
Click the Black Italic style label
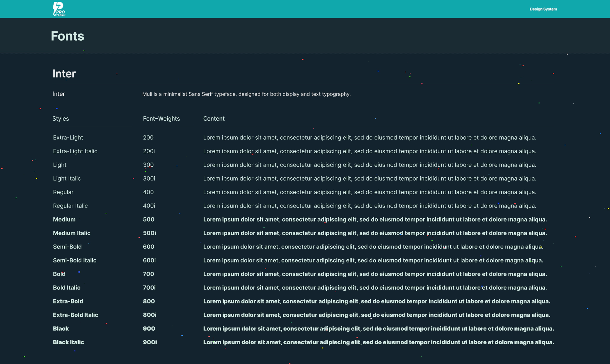pos(68,342)
